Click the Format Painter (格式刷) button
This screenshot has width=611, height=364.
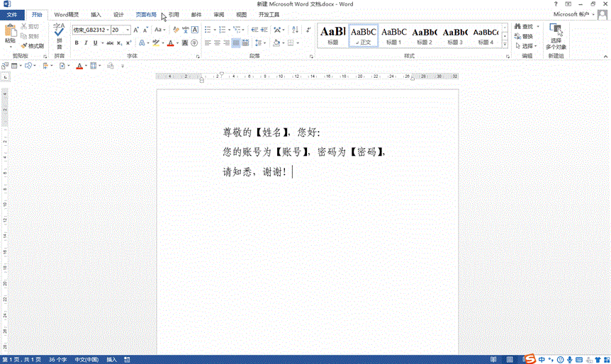[33, 46]
